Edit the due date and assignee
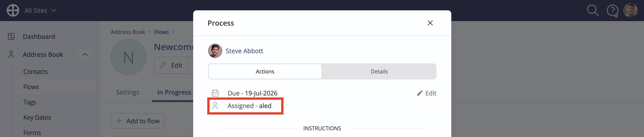Image resolution: width=644 pixels, height=137 pixels. pos(426,93)
